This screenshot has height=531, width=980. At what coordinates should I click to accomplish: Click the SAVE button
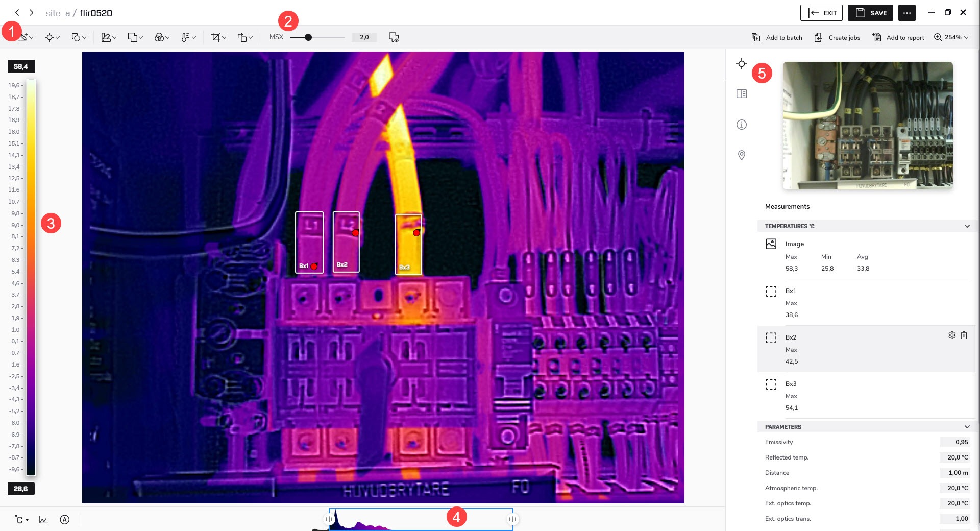(870, 13)
